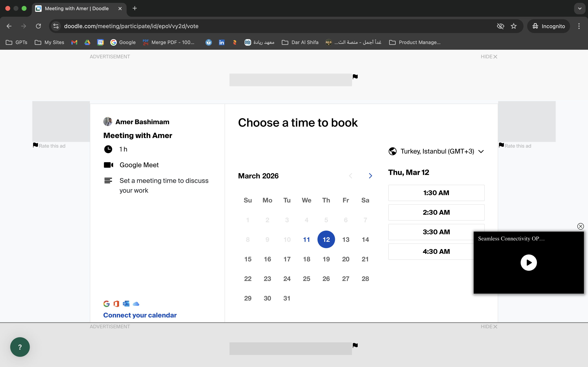Hide the top advertisement banner

489,56
